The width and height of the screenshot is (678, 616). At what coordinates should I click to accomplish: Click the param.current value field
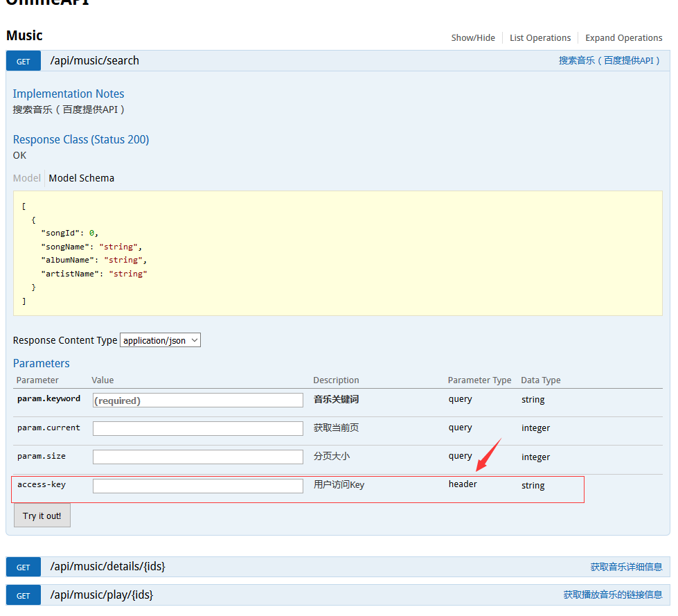(x=197, y=428)
